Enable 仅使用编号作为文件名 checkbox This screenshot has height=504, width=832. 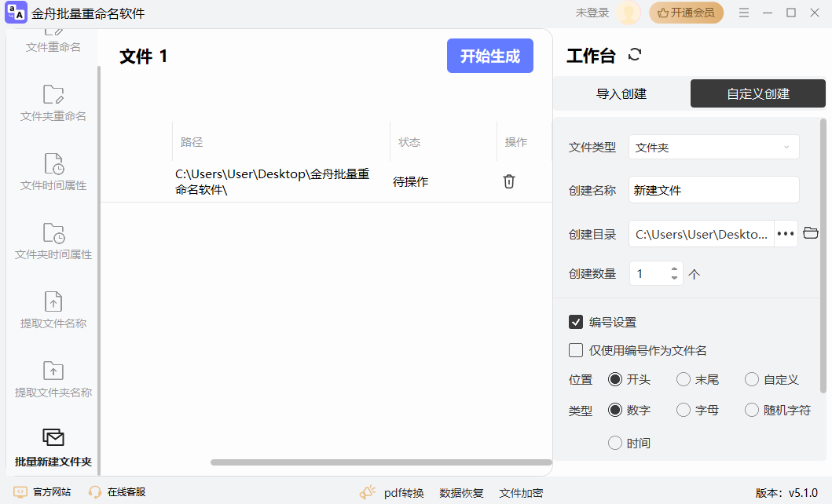tap(576, 350)
